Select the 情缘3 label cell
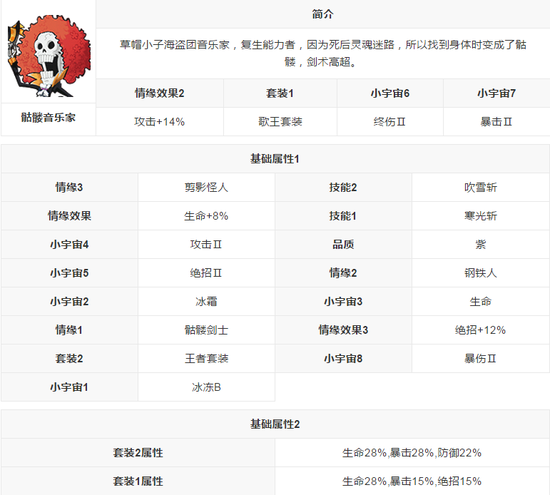The width and height of the screenshot is (550, 495). 69,187
